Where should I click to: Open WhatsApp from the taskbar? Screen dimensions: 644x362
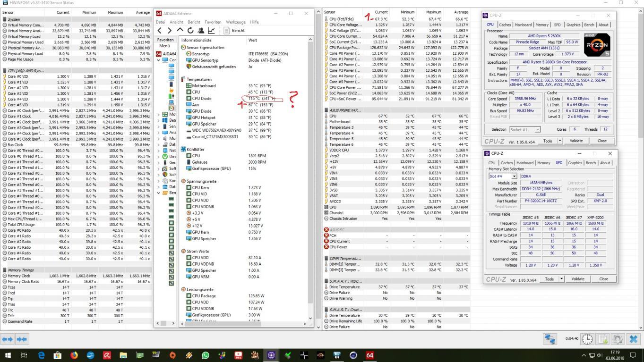pos(205,355)
